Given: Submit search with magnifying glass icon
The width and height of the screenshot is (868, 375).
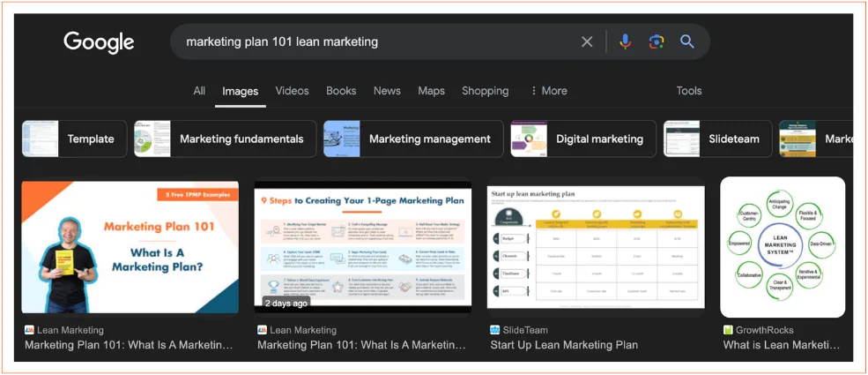Looking at the screenshot, I should coord(687,41).
